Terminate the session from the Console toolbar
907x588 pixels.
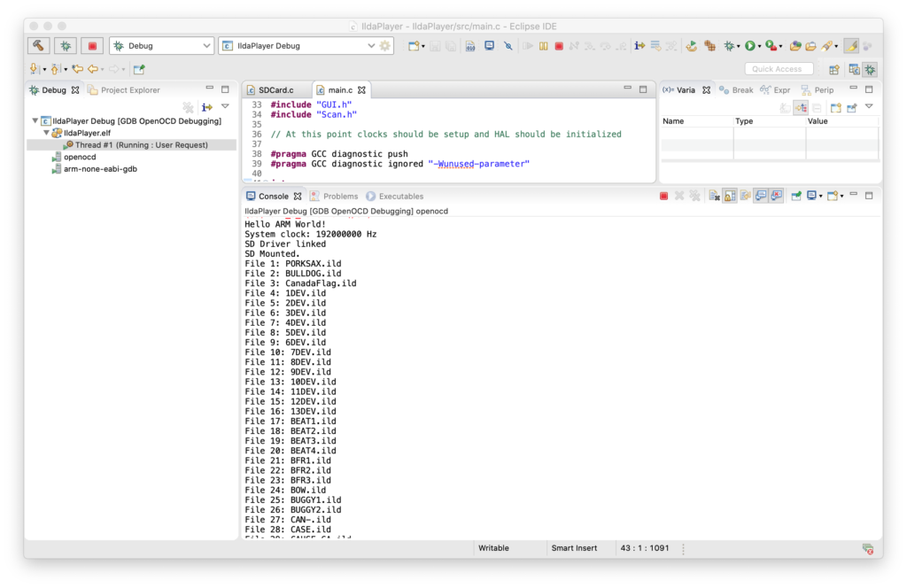[663, 196]
